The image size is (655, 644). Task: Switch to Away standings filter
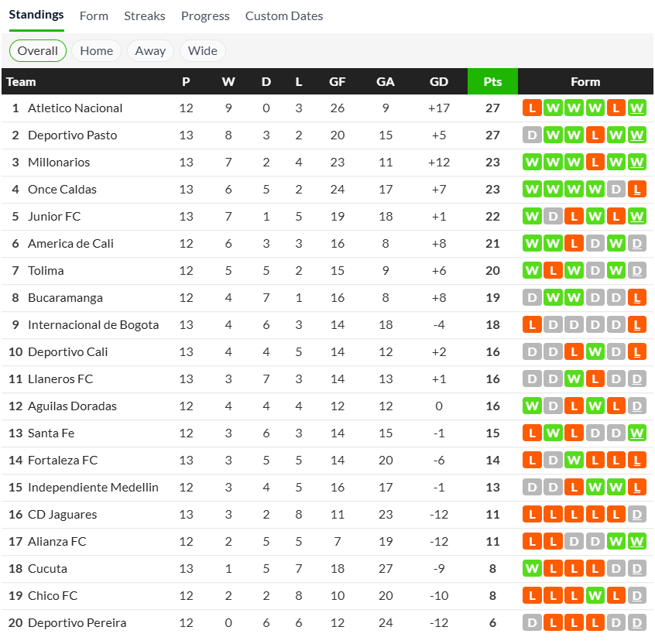tap(150, 51)
